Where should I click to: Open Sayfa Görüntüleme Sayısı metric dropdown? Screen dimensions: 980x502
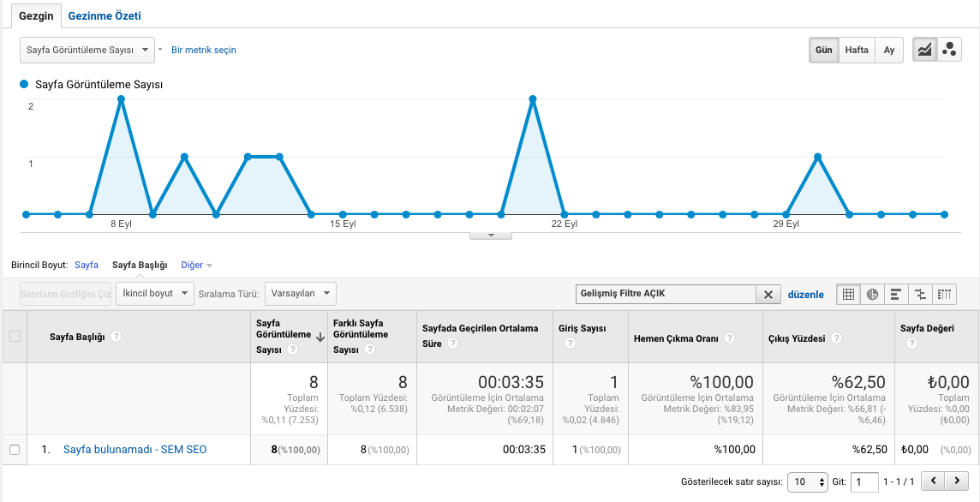point(87,50)
